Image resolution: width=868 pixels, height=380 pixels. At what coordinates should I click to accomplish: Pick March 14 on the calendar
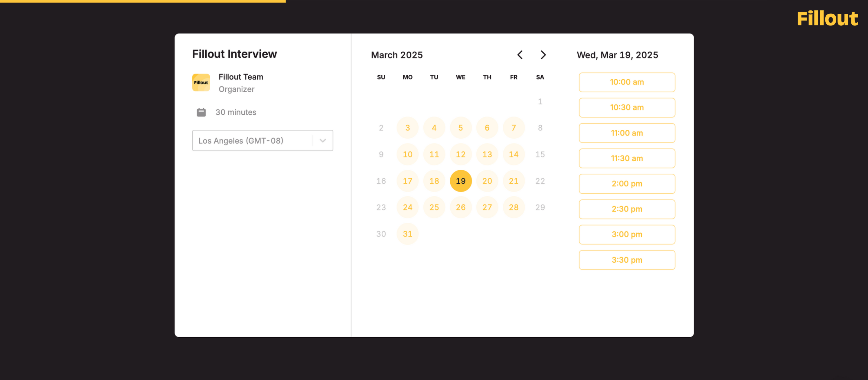(514, 154)
